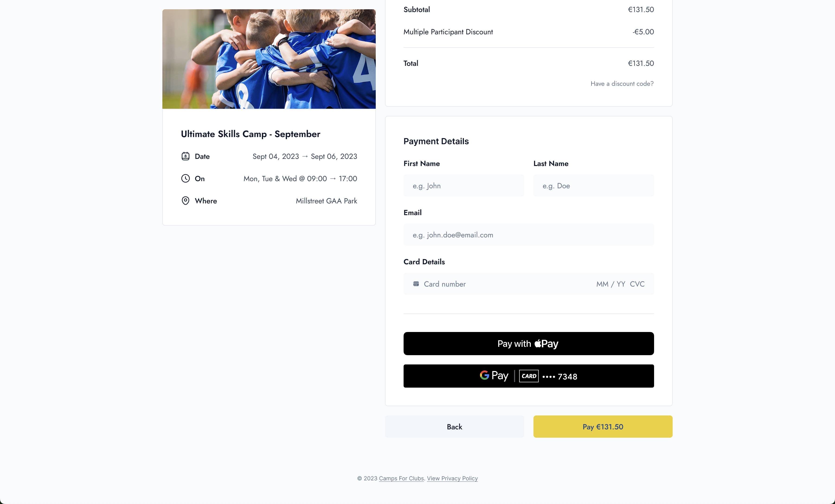Click the First Name input field
The width and height of the screenshot is (835, 504).
pyautogui.click(x=464, y=186)
